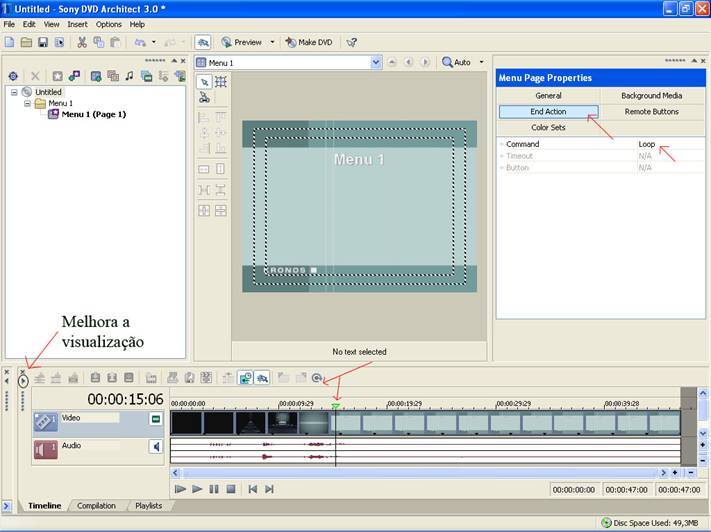The height and width of the screenshot is (532, 711).
Task: Open the View menu
Action: tap(51, 24)
